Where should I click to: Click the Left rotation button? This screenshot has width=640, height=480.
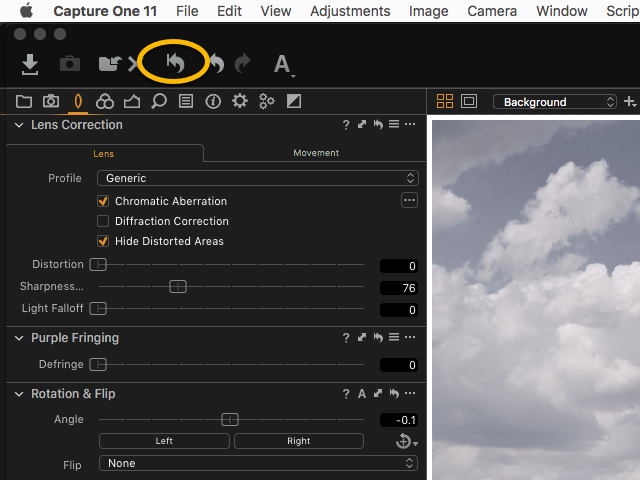pos(164,441)
